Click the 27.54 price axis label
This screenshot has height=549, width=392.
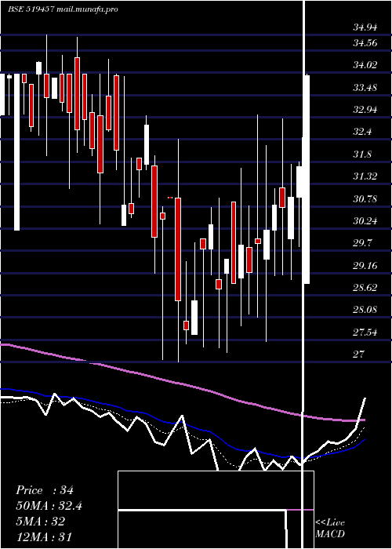(x=365, y=332)
